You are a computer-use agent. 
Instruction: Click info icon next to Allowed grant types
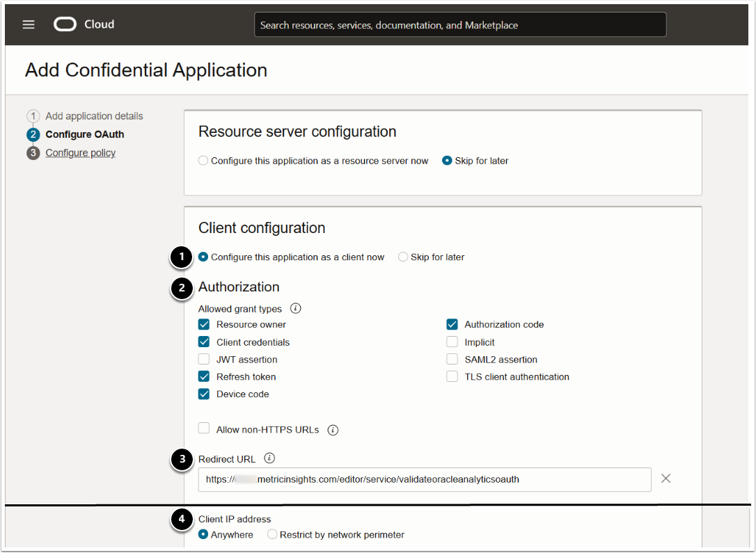coord(295,308)
